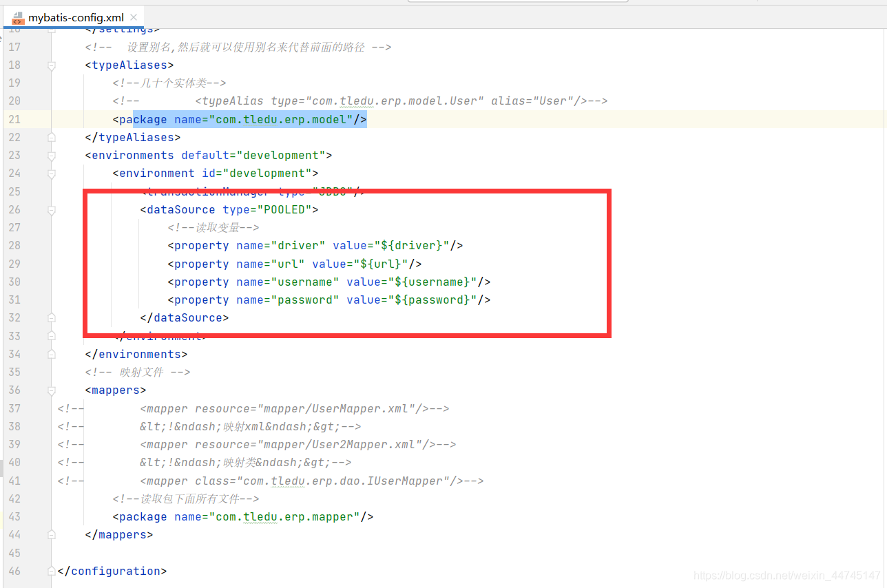The height and width of the screenshot is (588, 887).
Task: Close the mybatis-config.xml tab
Action: (133, 18)
